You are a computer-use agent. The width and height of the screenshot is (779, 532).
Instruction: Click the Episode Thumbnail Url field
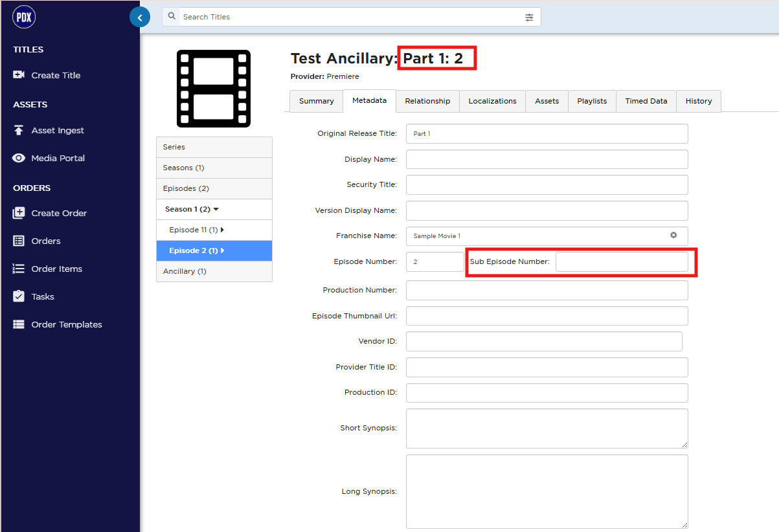click(x=547, y=316)
